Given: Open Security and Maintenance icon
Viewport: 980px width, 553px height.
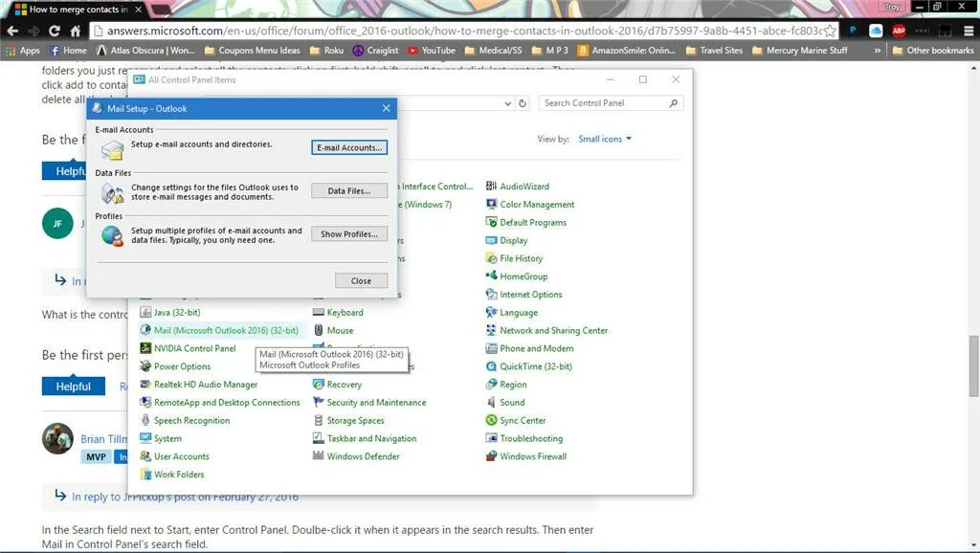Looking at the screenshot, I should [370, 403].
